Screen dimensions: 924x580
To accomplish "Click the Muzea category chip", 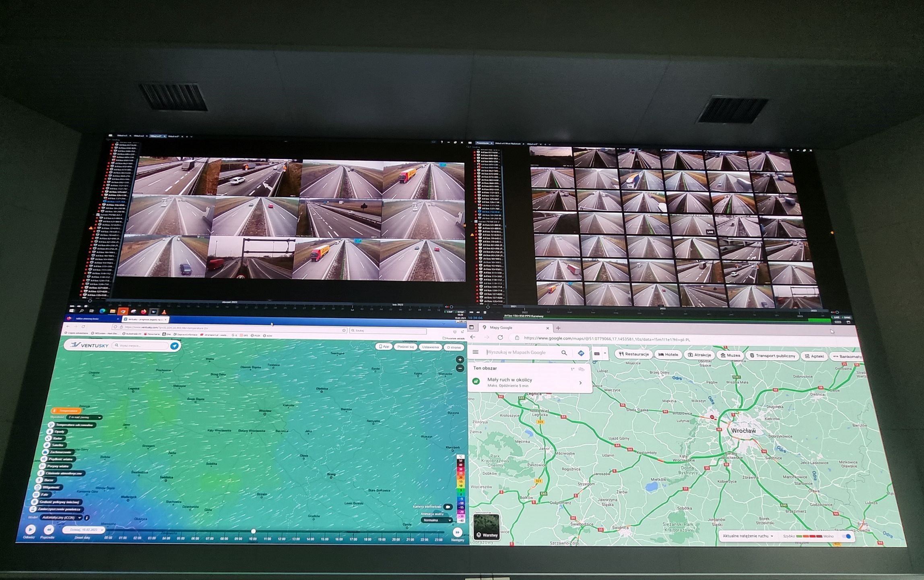I will click(x=730, y=355).
